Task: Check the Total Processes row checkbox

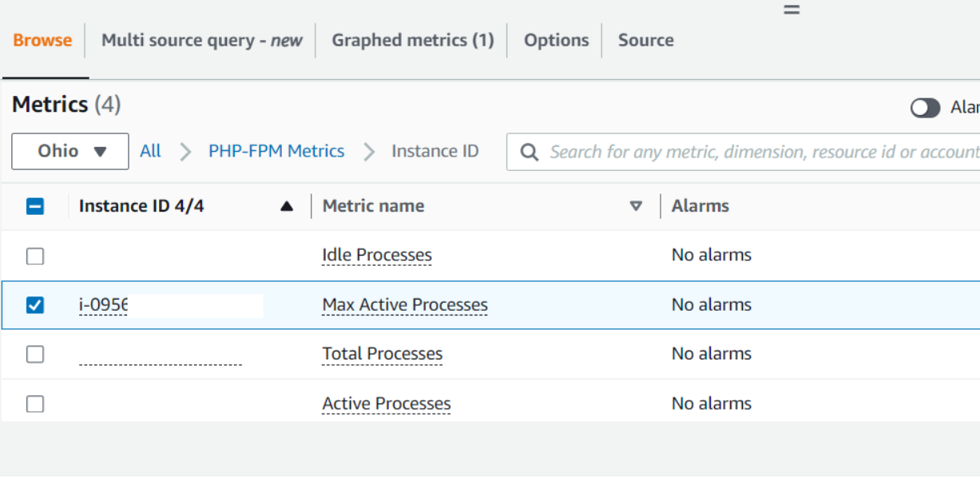Action: pyautogui.click(x=35, y=354)
